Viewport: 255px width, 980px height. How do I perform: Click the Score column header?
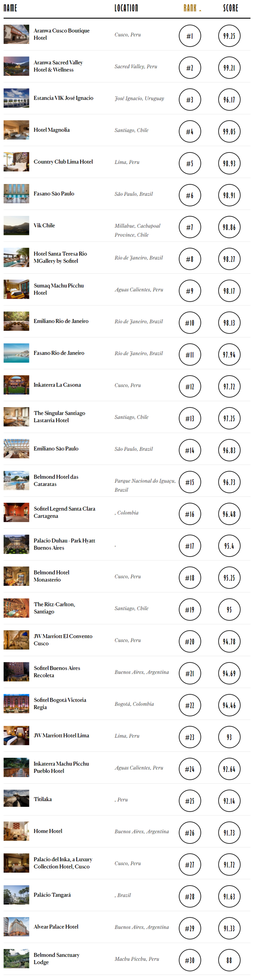click(x=230, y=8)
